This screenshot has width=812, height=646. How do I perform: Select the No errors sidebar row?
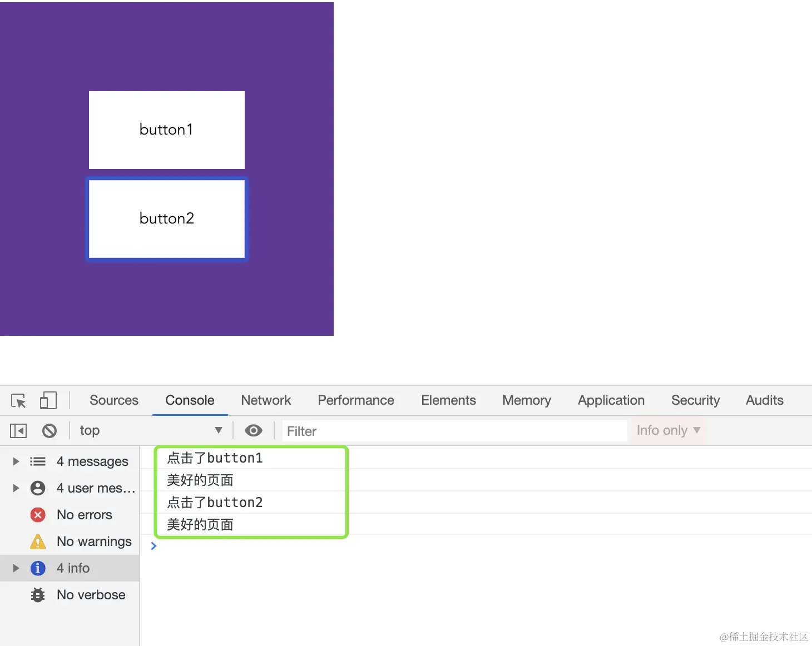[x=70, y=515]
